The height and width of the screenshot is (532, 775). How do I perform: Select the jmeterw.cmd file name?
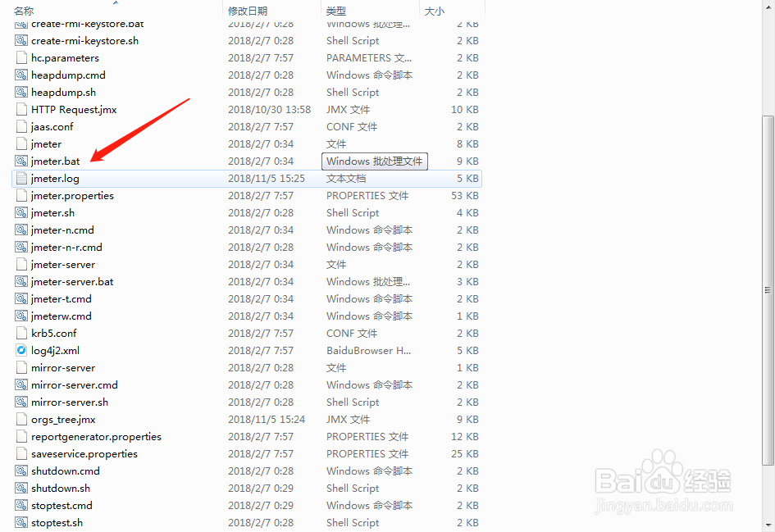(62, 316)
